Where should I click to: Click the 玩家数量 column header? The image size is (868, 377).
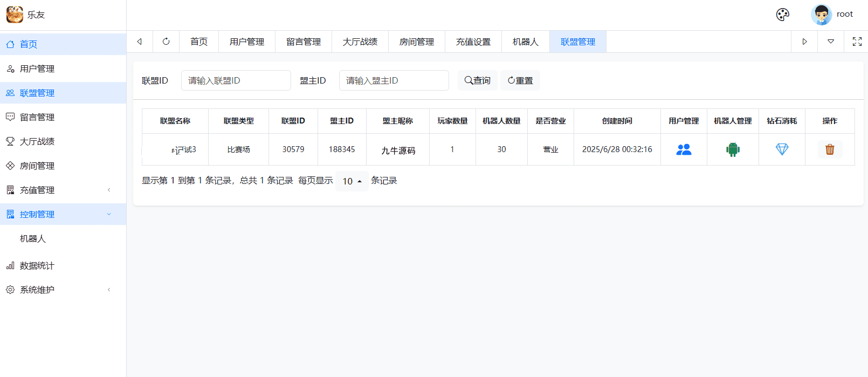452,121
